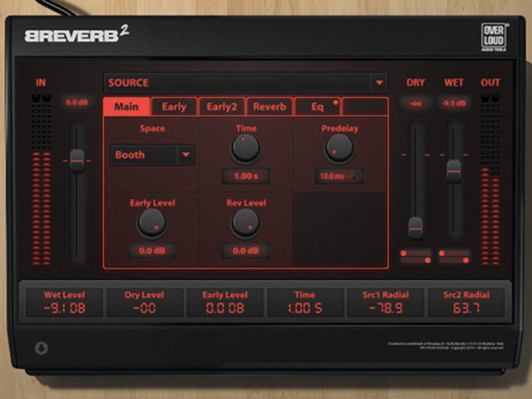532x399 pixels.
Task: Click the Early Level knob
Action: pos(151,223)
